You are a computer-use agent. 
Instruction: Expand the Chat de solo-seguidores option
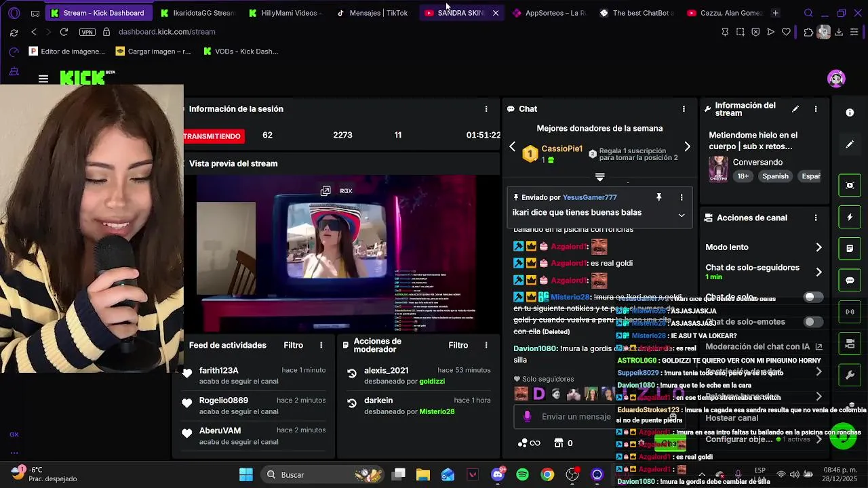coord(818,272)
